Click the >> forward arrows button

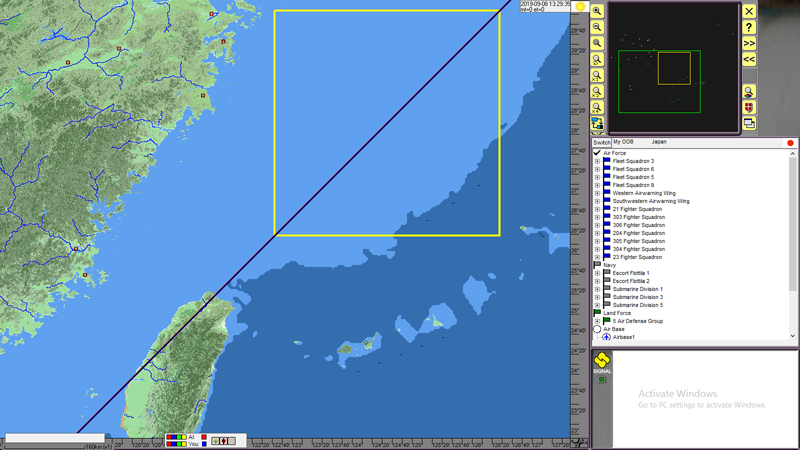(749, 44)
